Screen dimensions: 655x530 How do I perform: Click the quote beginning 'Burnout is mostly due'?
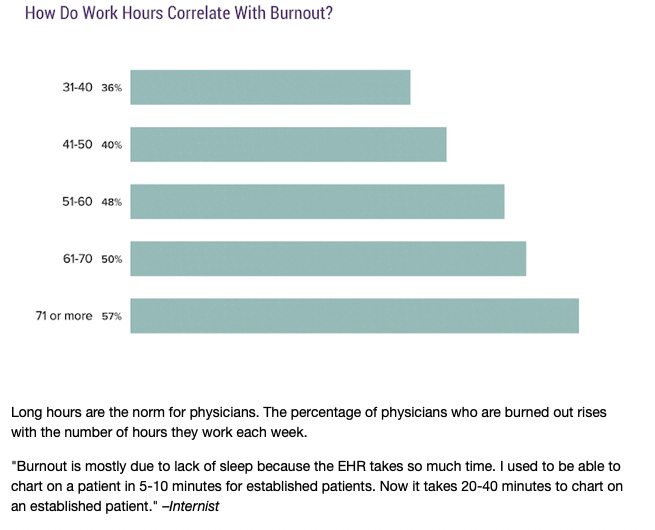coord(317,486)
